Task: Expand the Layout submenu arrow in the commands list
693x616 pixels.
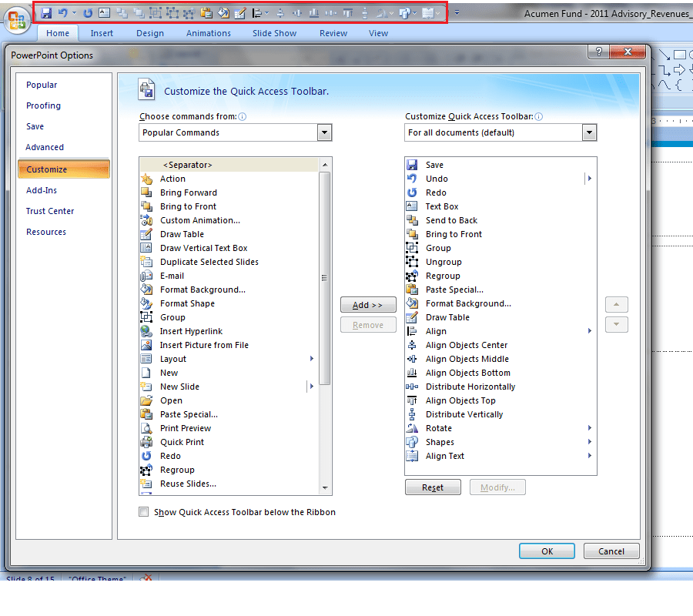Action: tap(312, 359)
